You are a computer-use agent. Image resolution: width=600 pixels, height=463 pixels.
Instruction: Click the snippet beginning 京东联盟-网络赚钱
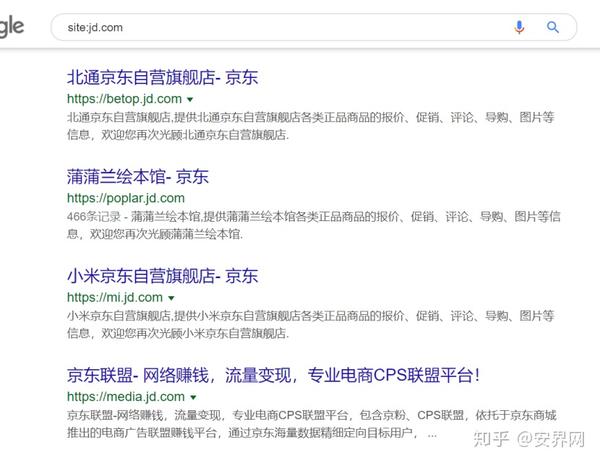click(x=311, y=424)
